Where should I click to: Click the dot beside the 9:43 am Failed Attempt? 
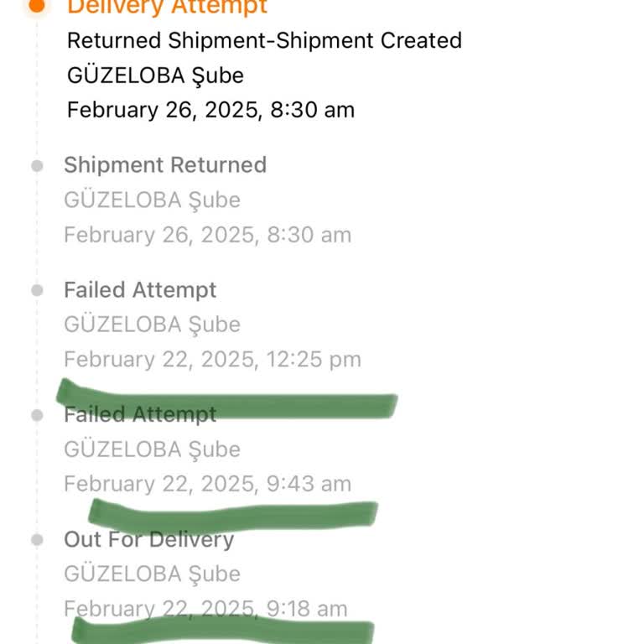(x=37, y=414)
